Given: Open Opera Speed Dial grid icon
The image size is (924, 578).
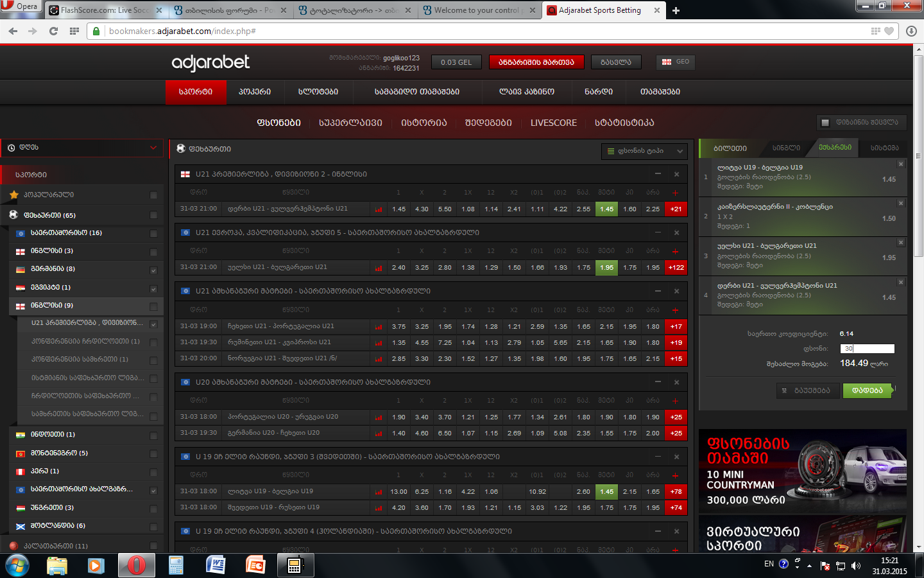Looking at the screenshot, I should tap(74, 31).
